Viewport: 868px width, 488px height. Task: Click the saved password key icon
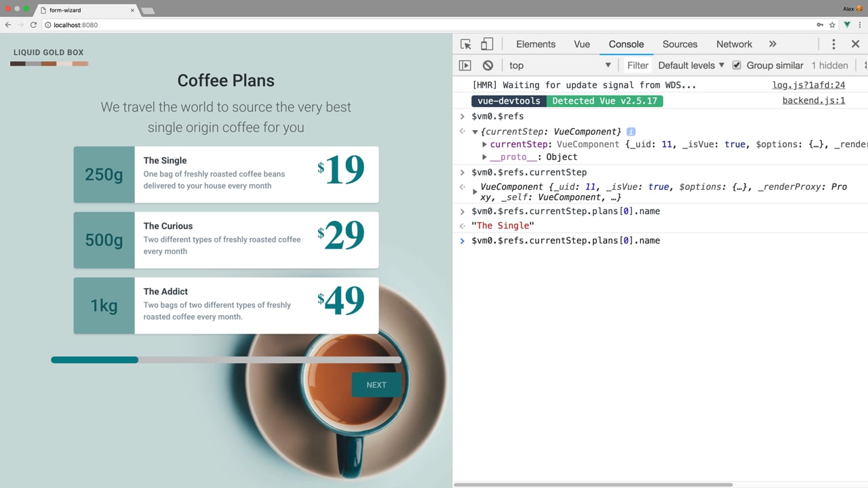[820, 24]
